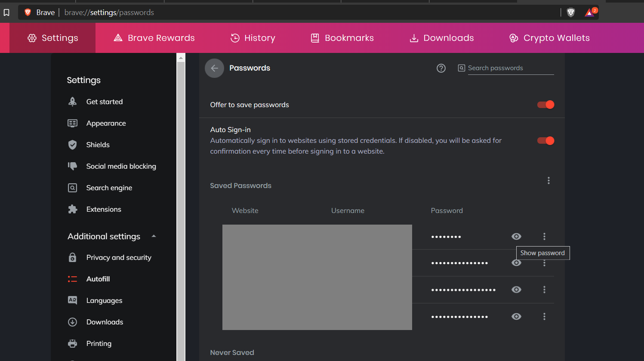
Task: Open Privacy and security settings
Action: point(119,257)
